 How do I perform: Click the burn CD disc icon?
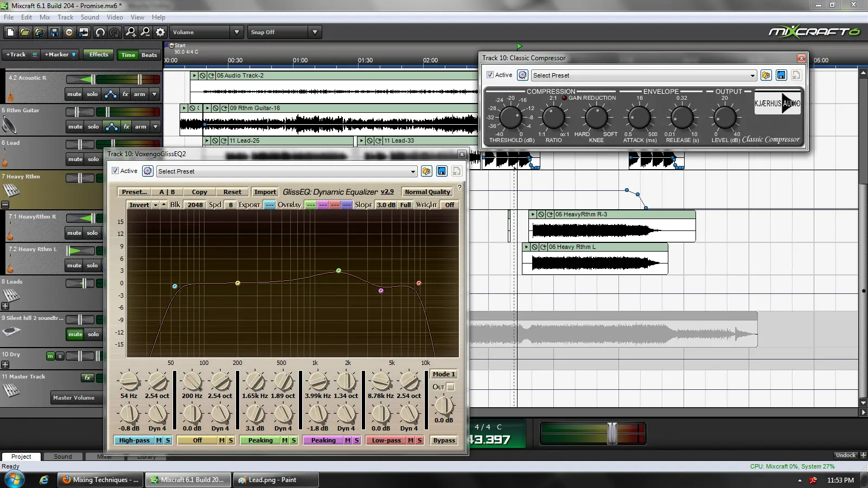[69, 32]
